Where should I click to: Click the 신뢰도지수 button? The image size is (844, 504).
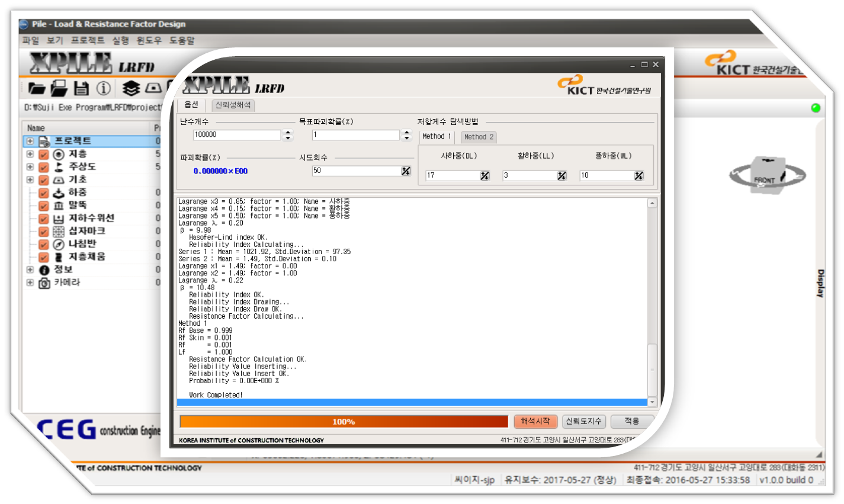pos(583,421)
